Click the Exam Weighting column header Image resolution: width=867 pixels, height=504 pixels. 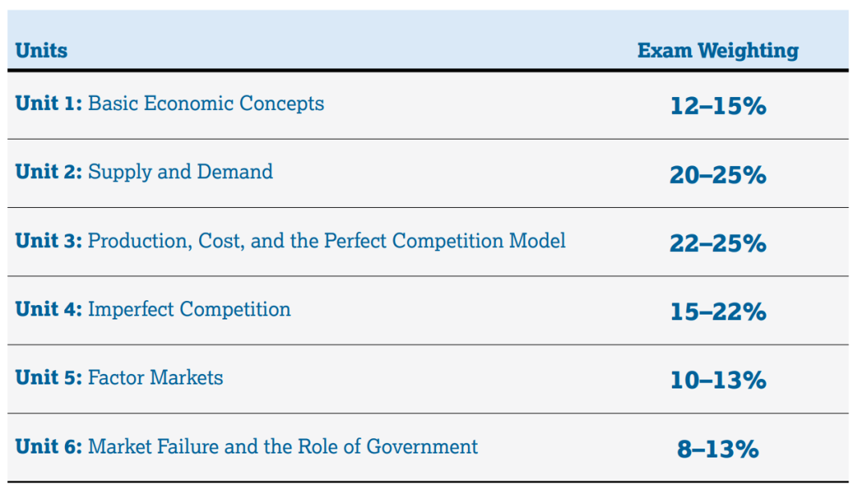click(718, 51)
